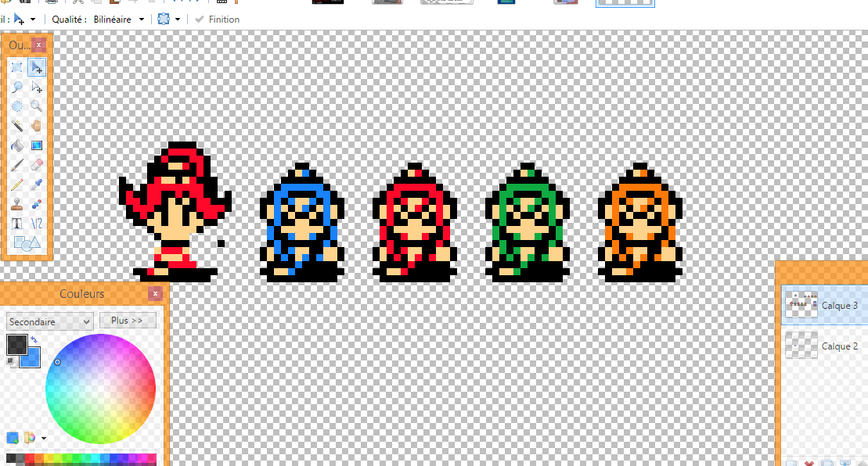Select the Color Picker eyedropper tool
Image resolution: width=868 pixels, height=466 pixels.
tap(37, 185)
